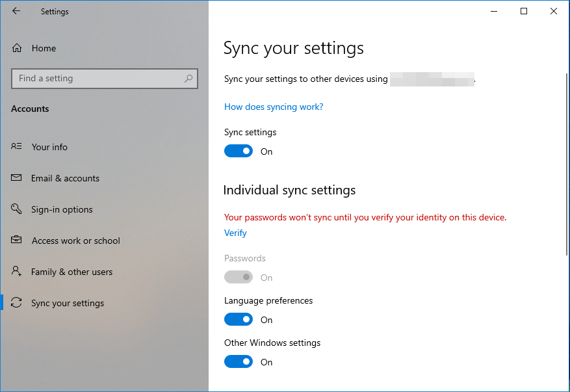The width and height of the screenshot is (570, 392).
Task: Click the red passwords won't sync warning
Action: [365, 218]
